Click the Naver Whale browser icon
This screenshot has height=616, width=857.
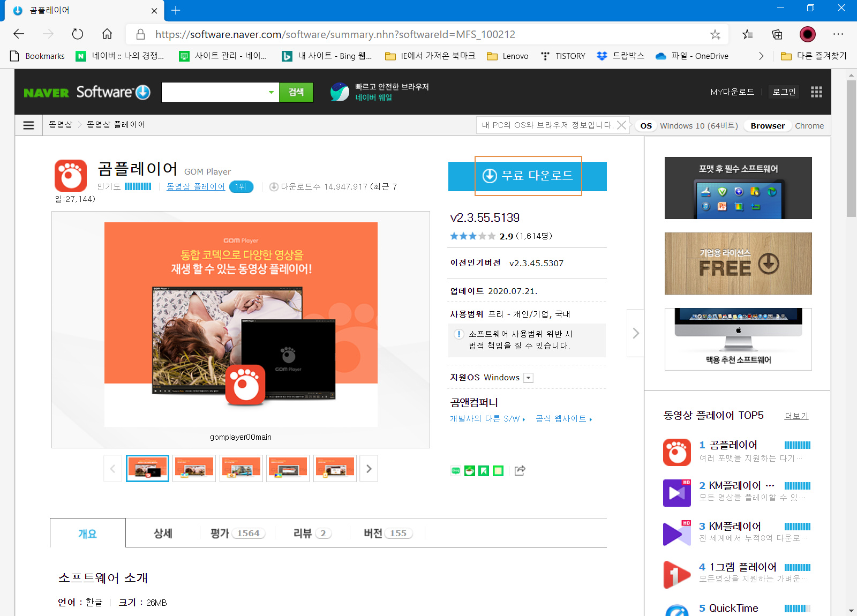point(340,92)
